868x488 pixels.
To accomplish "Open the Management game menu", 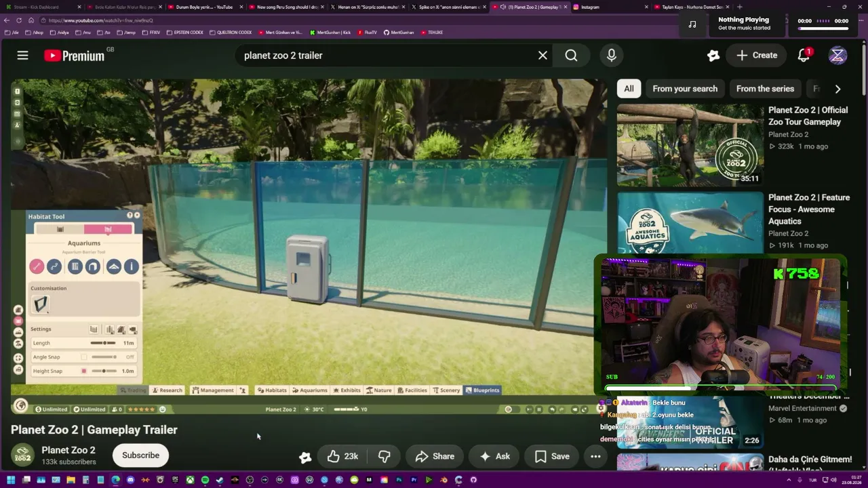I will tap(213, 390).
